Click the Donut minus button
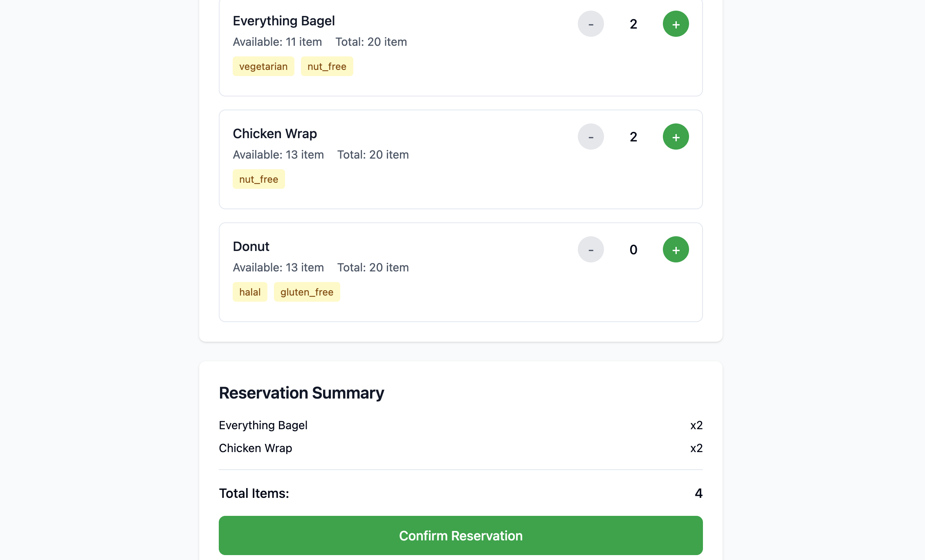925x560 pixels. click(x=590, y=250)
